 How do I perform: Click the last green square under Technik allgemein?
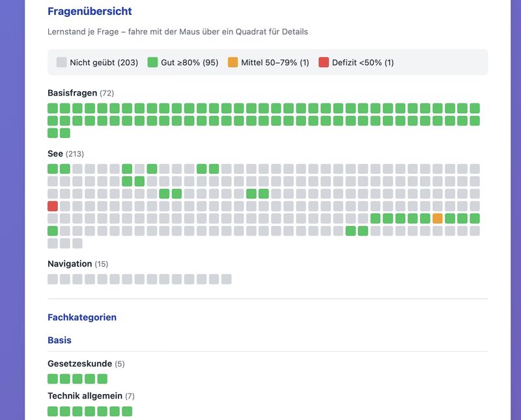127,412
